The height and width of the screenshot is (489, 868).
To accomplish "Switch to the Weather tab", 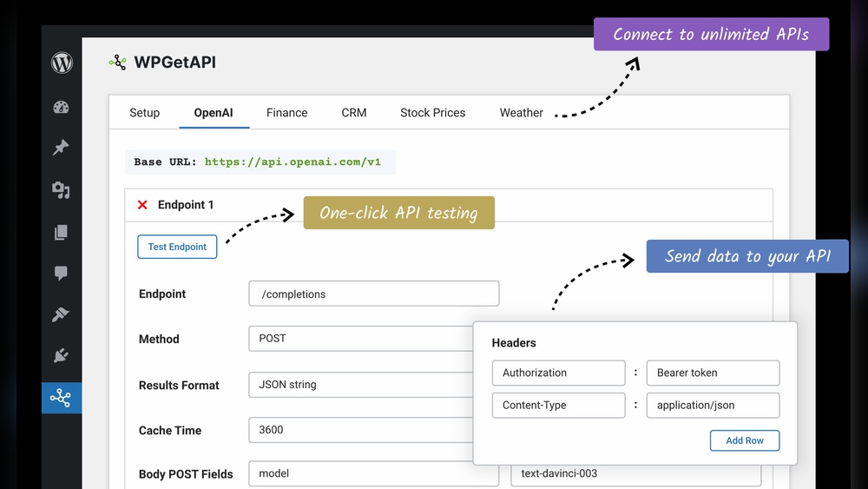I will pos(522,112).
